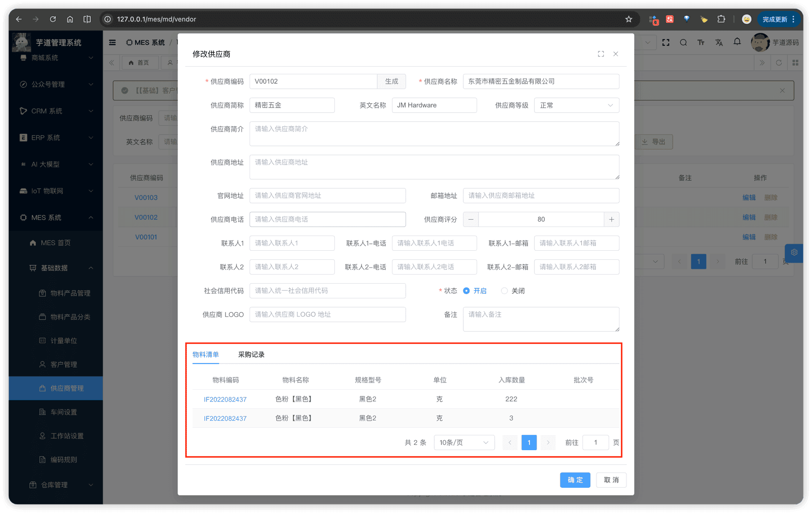Image resolution: width=812 pixels, height=513 pixels.
Task: Click the language translate icon
Action: (x=719, y=42)
